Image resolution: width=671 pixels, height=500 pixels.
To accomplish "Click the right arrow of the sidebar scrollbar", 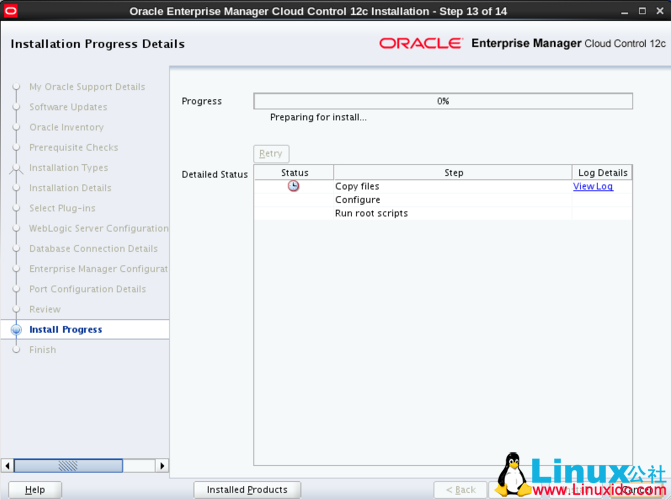I will coord(162,465).
